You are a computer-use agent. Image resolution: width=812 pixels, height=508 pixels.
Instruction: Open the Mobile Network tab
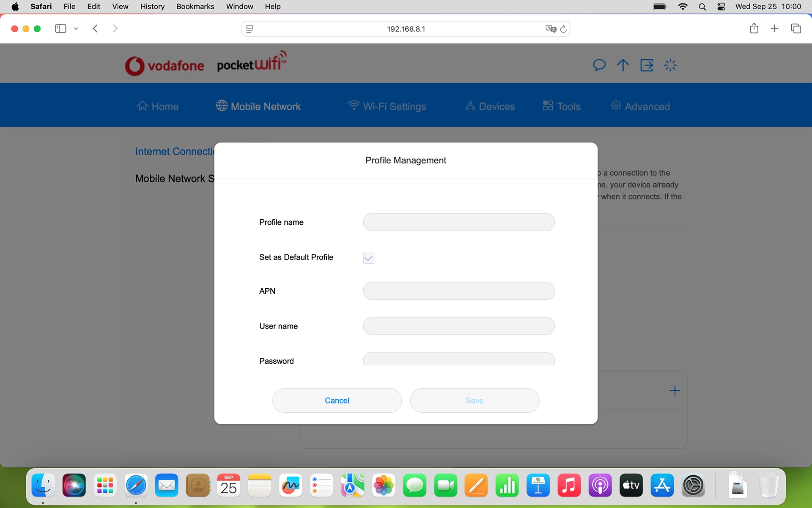[x=258, y=106]
